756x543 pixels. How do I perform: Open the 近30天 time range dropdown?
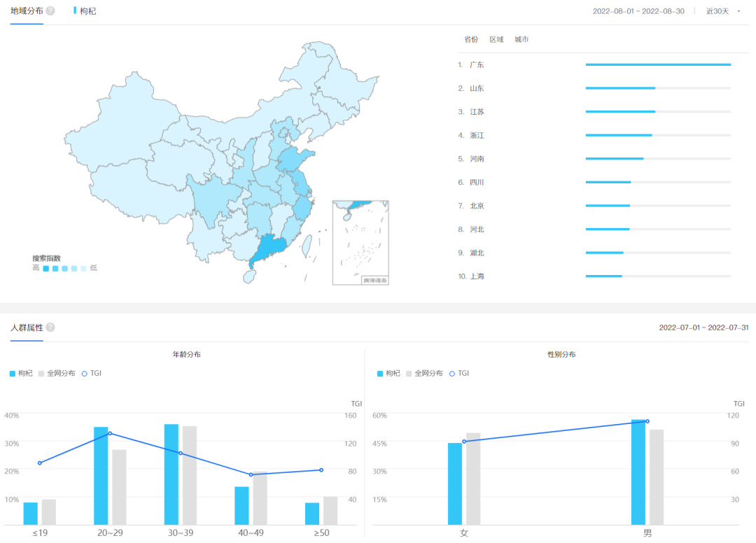coord(717,11)
